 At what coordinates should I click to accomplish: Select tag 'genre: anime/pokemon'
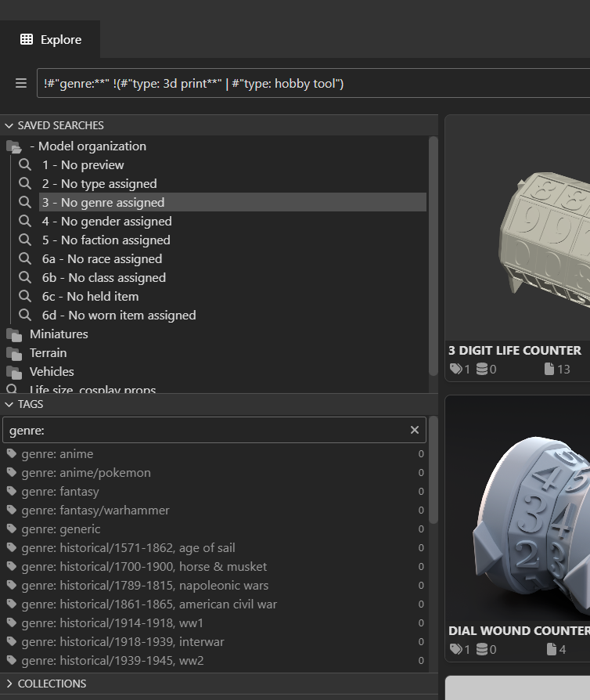(86, 472)
